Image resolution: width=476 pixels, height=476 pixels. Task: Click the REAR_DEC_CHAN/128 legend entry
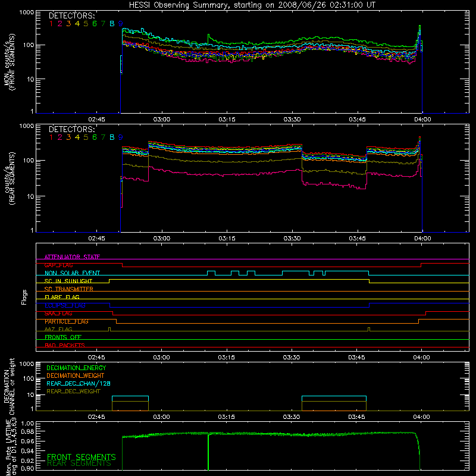[79, 383]
